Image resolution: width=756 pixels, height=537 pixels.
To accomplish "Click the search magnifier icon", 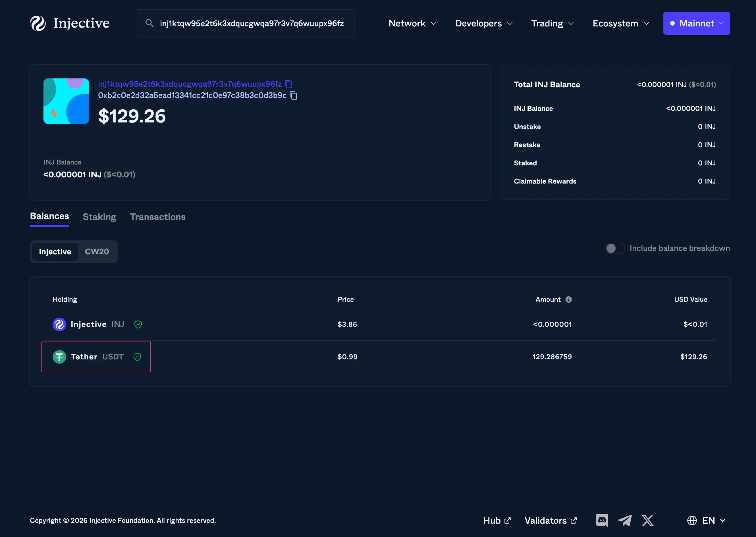I will [x=149, y=23].
